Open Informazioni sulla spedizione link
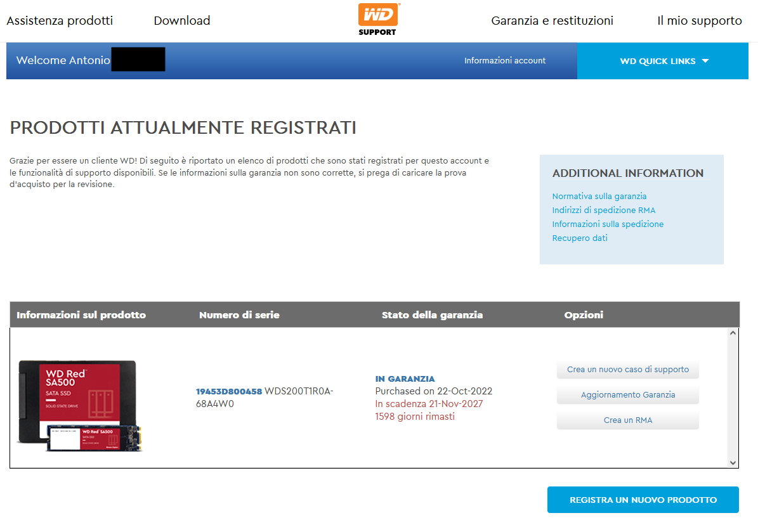Image resolution: width=758 pixels, height=532 pixels. (x=608, y=224)
